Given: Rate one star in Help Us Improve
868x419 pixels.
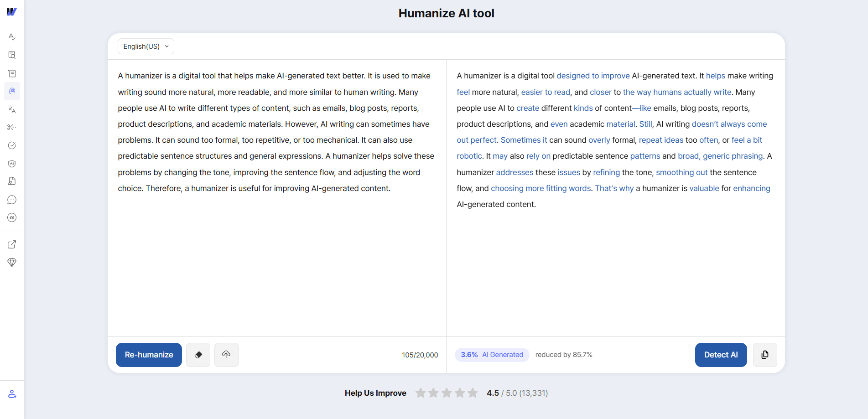Looking at the screenshot, I should (421, 393).
